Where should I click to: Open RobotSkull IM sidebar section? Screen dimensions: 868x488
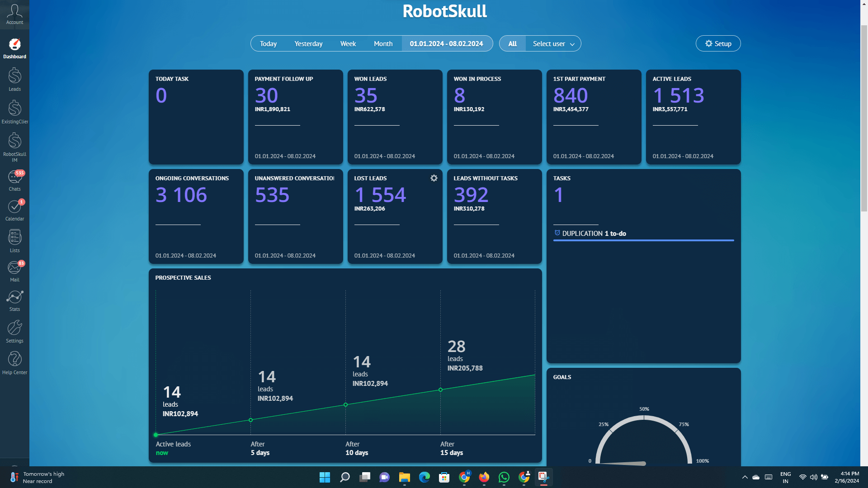14,147
